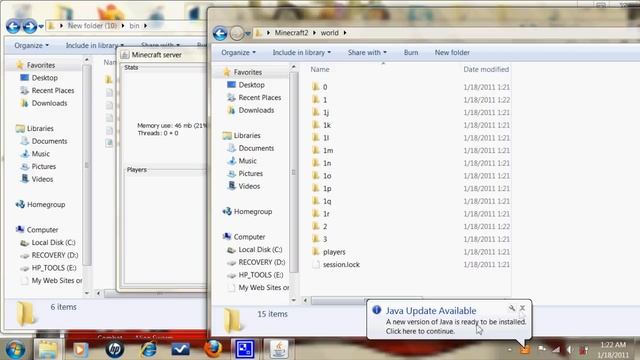
Task: Open Include in library dropdown, world window
Action: point(302,53)
